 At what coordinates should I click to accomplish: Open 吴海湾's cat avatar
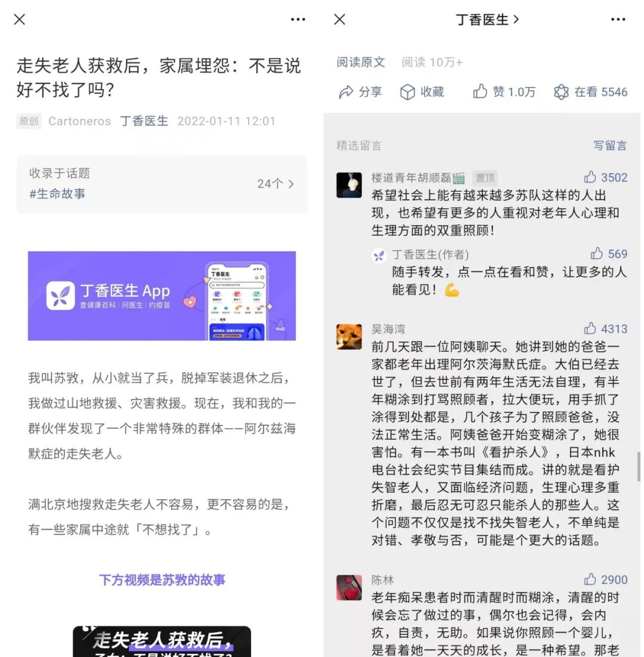349,336
